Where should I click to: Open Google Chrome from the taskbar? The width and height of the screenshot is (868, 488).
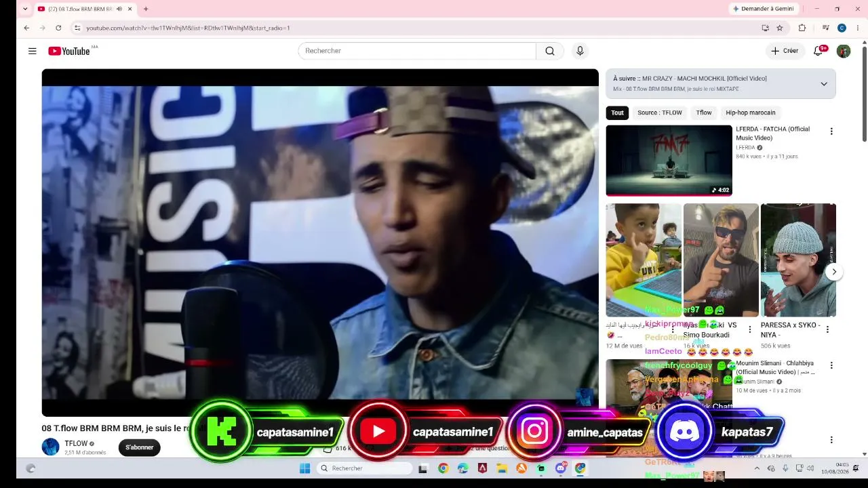[443, 468]
